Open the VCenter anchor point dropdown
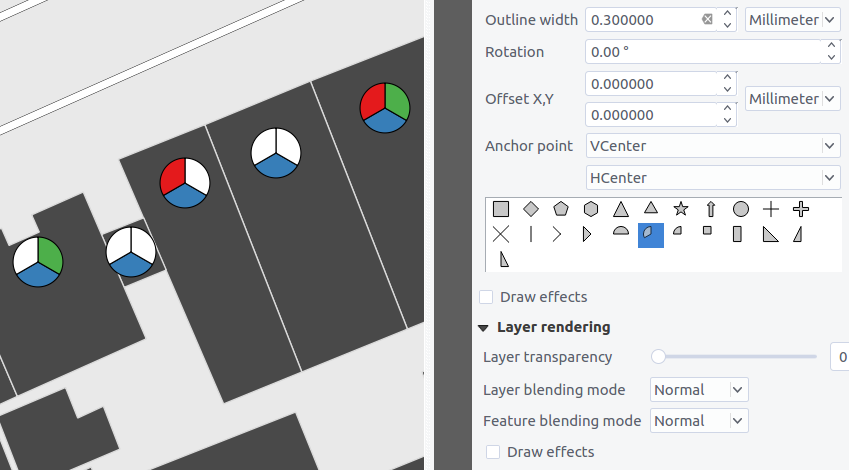The image size is (849, 470). click(713, 146)
